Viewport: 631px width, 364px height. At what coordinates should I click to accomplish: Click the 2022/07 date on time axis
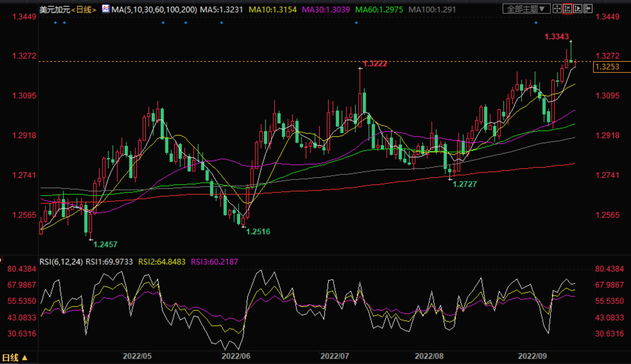coord(335,356)
